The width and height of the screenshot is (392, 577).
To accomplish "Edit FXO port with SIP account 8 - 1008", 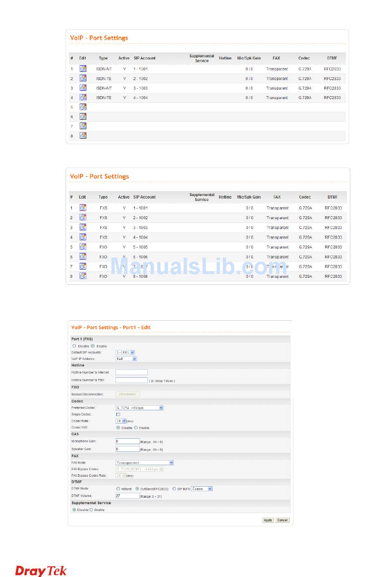I will click(x=83, y=276).
